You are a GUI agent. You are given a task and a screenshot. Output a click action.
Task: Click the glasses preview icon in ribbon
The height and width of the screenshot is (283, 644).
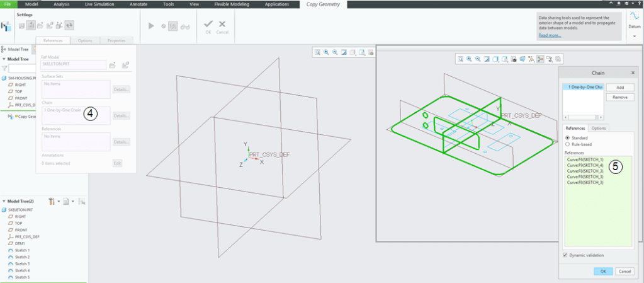(x=185, y=26)
